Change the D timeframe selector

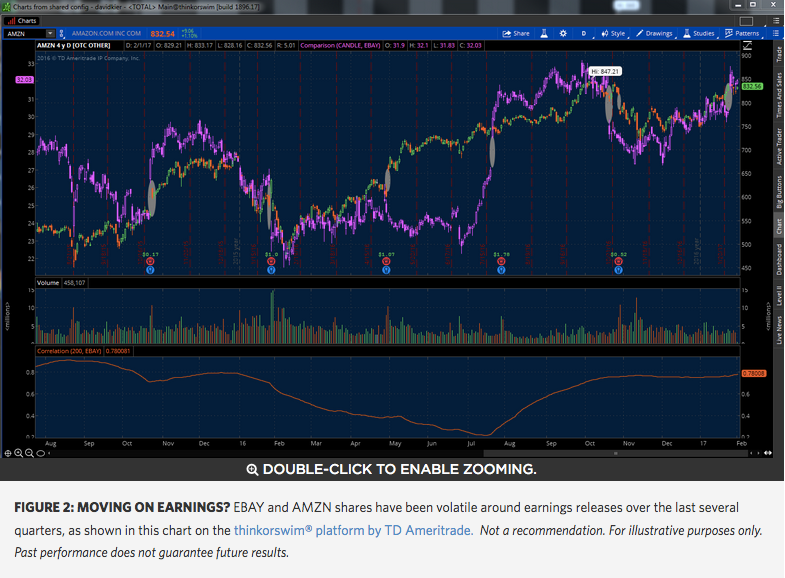coord(584,34)
